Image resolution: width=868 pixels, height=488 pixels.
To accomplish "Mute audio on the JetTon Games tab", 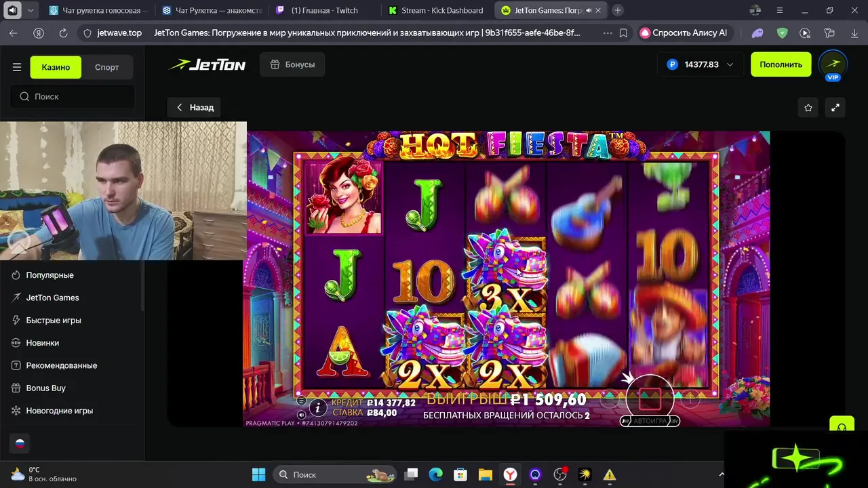I will [588, 11].
